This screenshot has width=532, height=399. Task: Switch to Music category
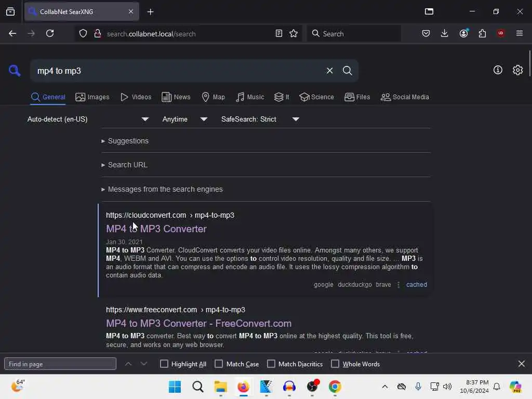click(250, 97)
